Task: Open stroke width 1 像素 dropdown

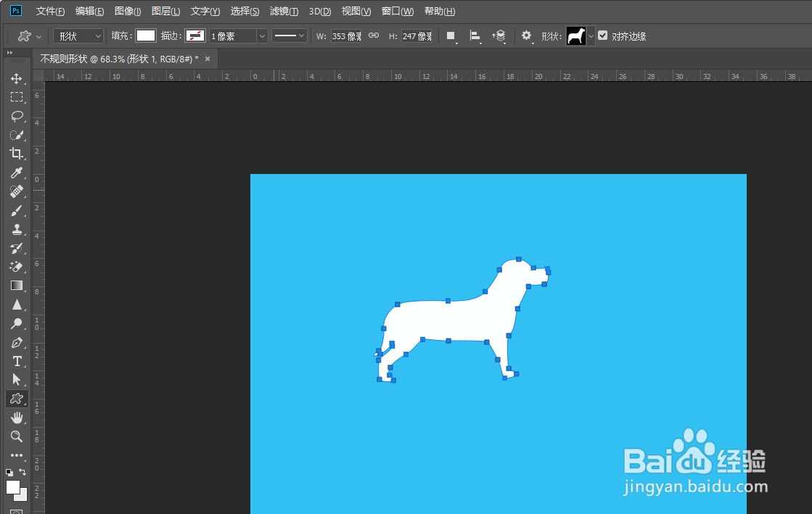Action: click(262, 36)
